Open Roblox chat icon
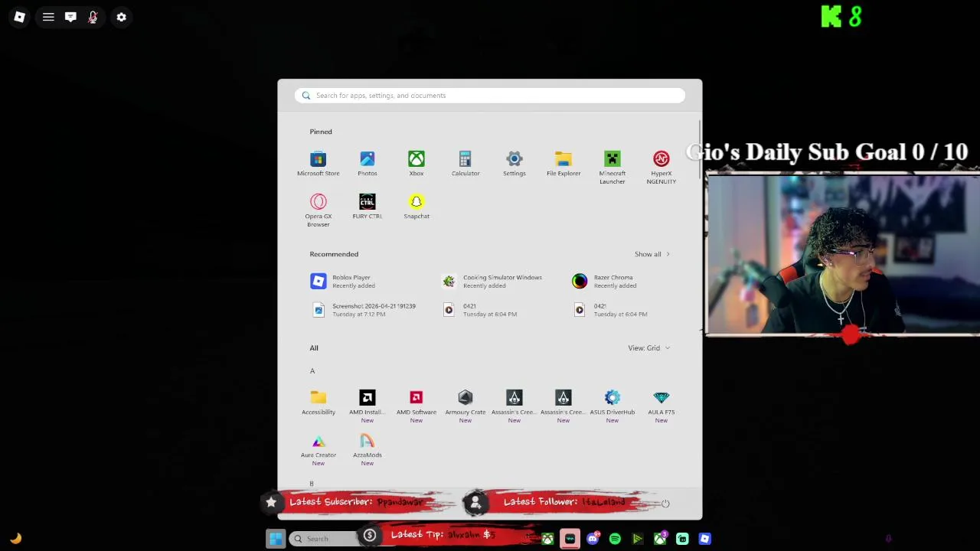The width and height of the screenshot is (980, 551). pyautogui.click(x=70, y=17)
